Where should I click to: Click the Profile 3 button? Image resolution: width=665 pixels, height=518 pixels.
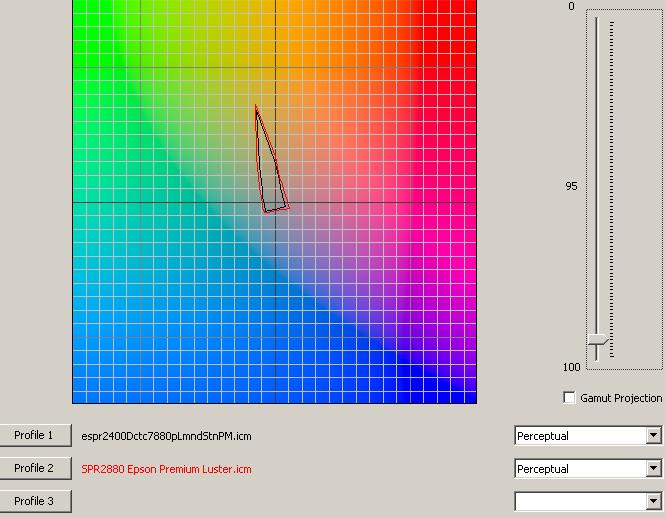(34, 501)
